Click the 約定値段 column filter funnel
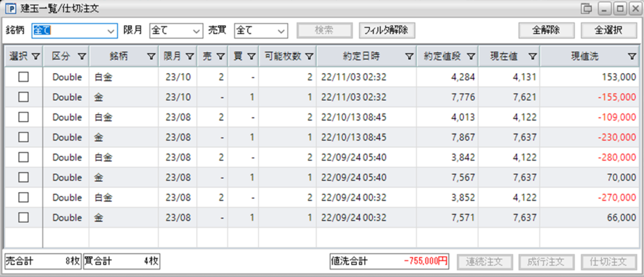 click(x=470, y=57)
